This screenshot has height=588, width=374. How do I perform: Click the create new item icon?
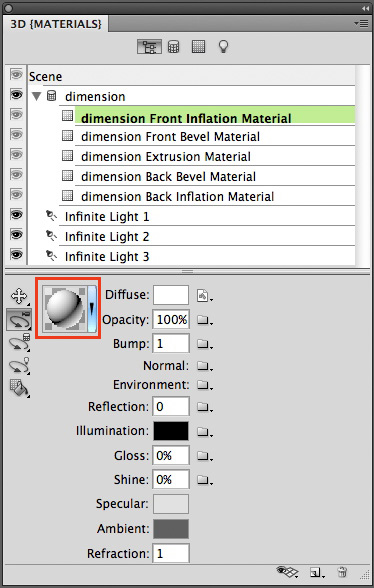(x=315, y=572)
